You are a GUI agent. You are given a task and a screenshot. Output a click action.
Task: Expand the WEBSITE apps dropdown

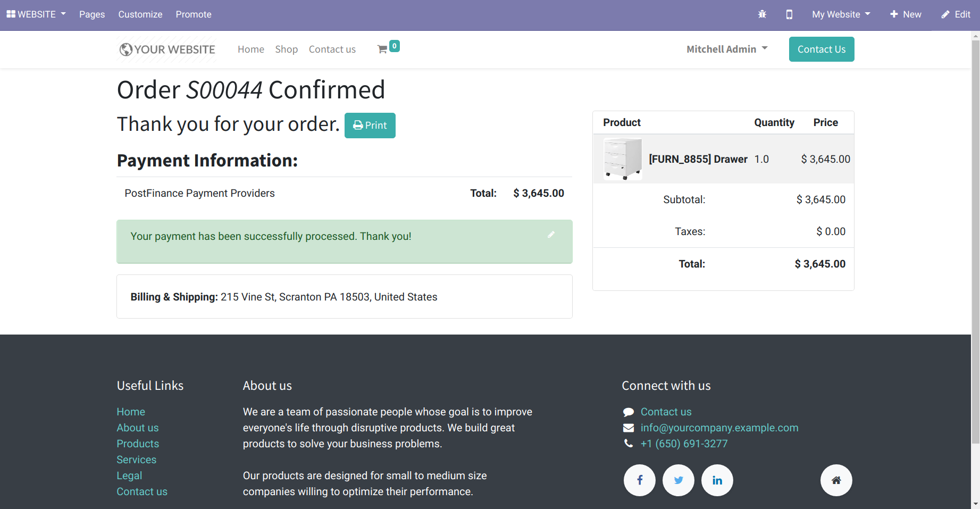pyautogui.click(x=36, y=14)
